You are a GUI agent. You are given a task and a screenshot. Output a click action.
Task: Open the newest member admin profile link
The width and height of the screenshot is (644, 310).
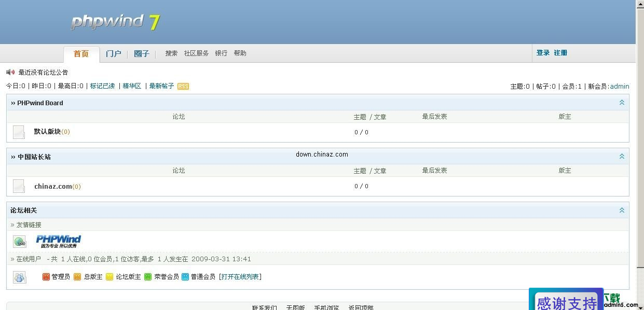tap(620, 87)
